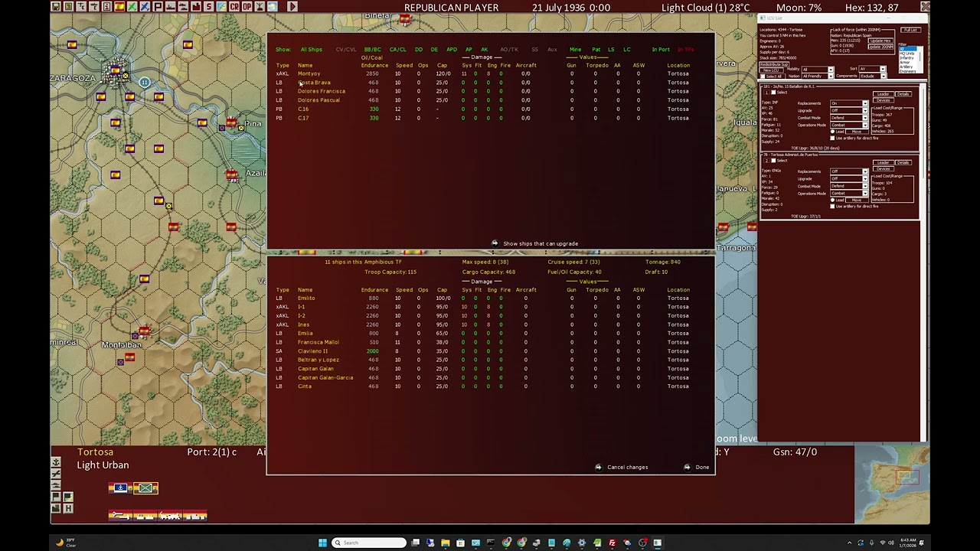
Task: Click the map overview toolbar icon
Action: click(221, 6)
